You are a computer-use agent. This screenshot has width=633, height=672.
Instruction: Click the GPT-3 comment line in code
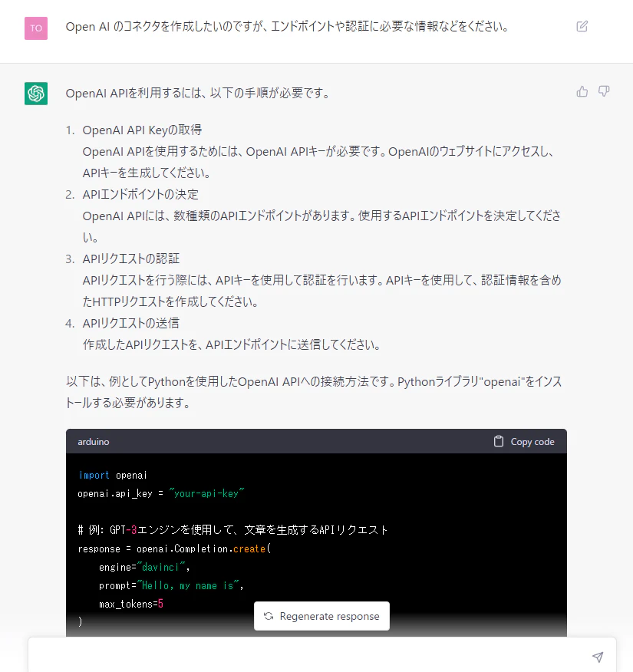pyautogui.click(x=232, y=530)
